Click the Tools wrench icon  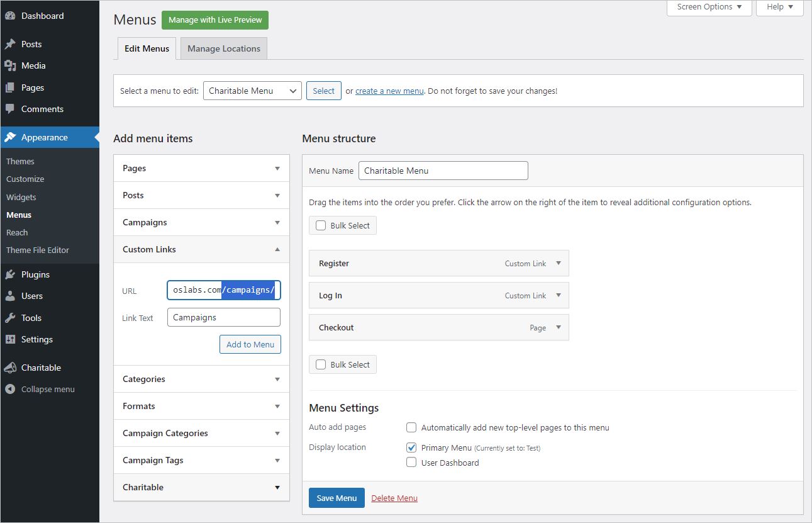pyautogui.click(x=10, y=318)
